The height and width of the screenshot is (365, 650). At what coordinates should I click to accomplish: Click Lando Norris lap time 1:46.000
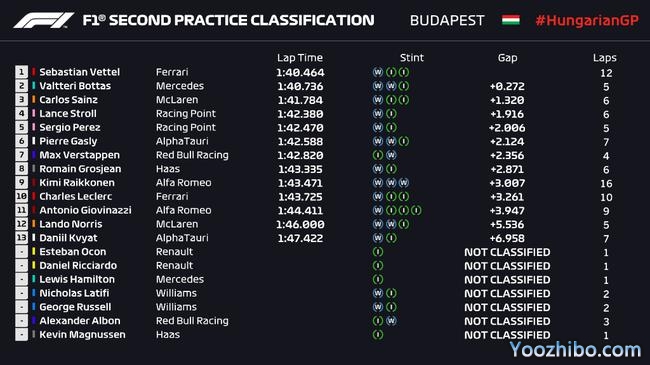point(300,224)
